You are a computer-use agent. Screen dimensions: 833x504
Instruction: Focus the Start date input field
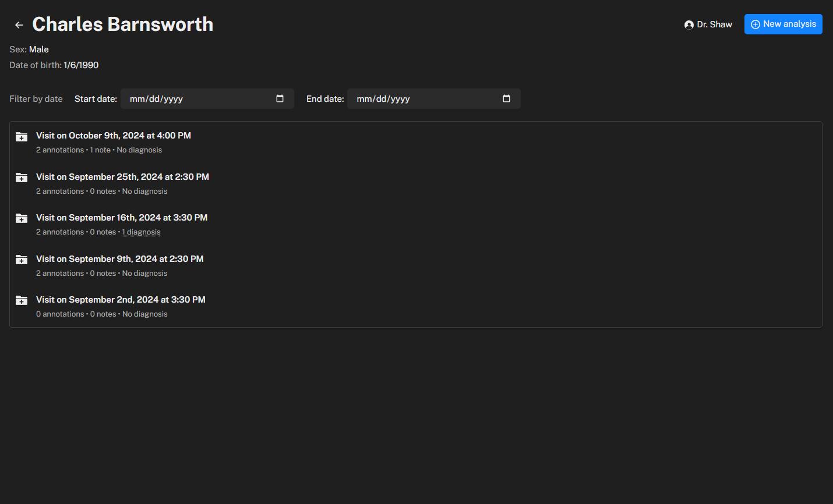click(207, 99)
